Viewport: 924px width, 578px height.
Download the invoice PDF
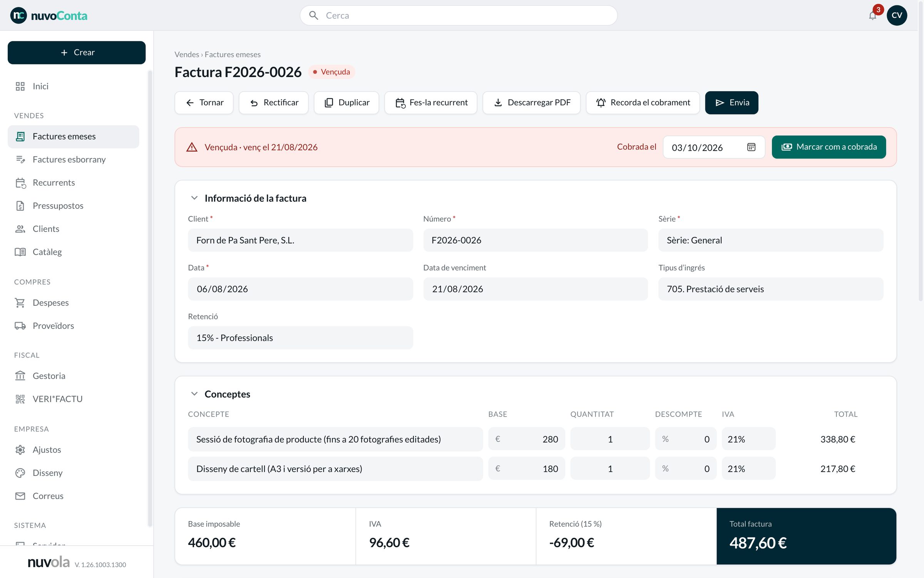click(x=532, y=102)
